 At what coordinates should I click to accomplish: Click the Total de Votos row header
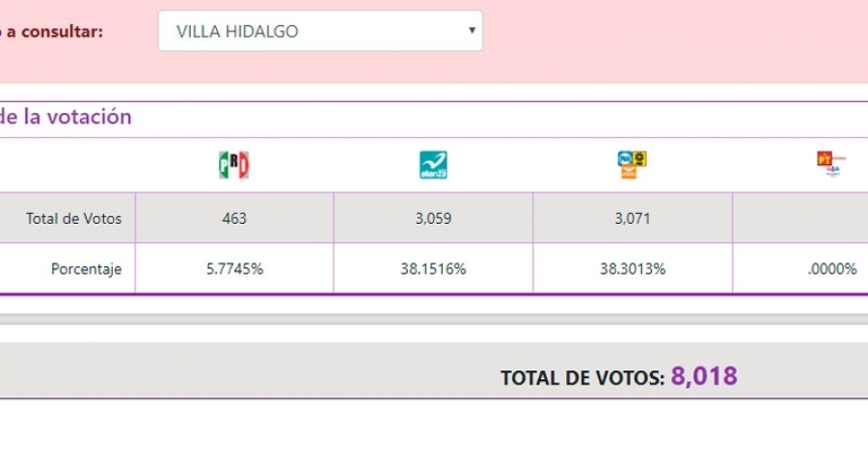pyautogui.click(x=74, y=218)
